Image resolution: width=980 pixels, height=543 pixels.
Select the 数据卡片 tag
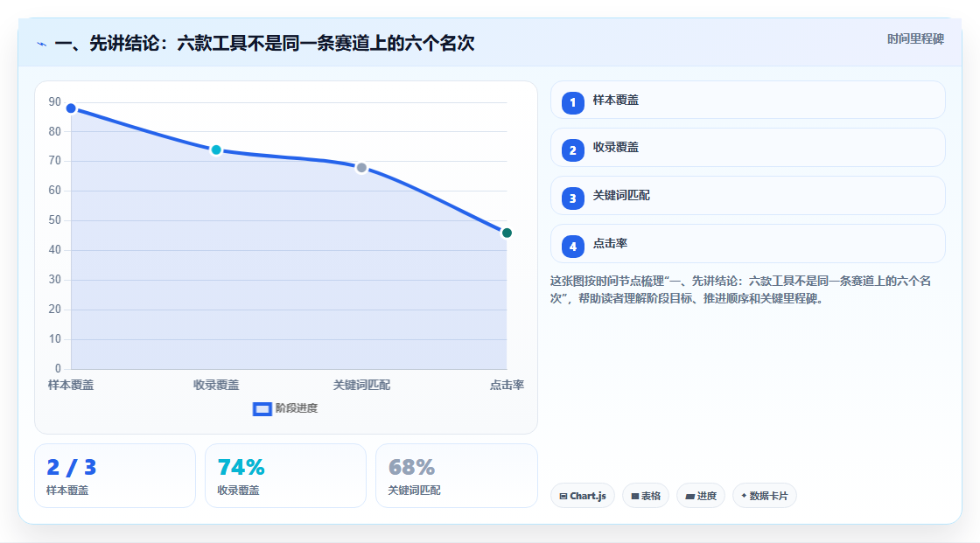point(765,496)
